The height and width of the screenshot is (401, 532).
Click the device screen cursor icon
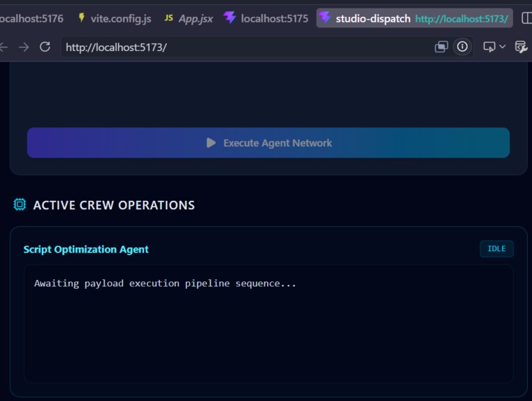click(489, 47)
